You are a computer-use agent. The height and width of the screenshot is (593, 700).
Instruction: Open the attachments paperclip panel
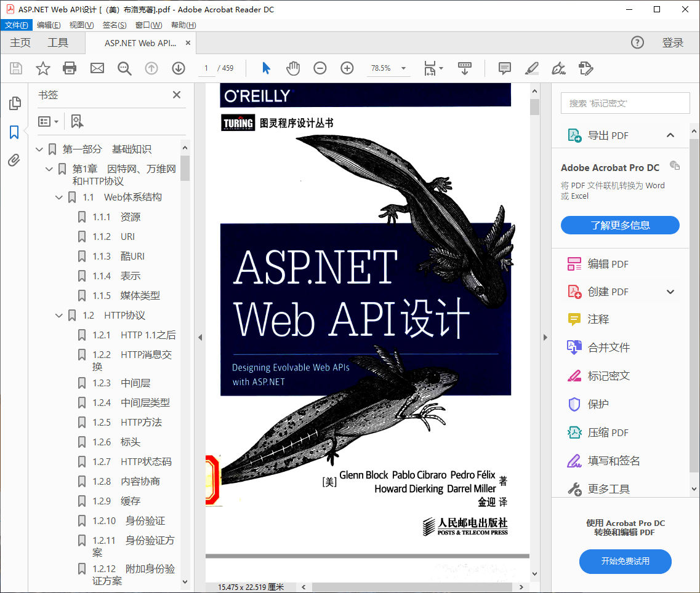(14, 160)
